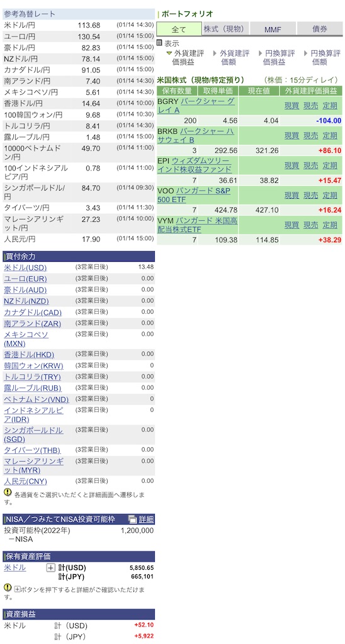This screenshot has height=644, width=345.
Task: Click 現買 for VOO
Action: click(x=291, y=196)
